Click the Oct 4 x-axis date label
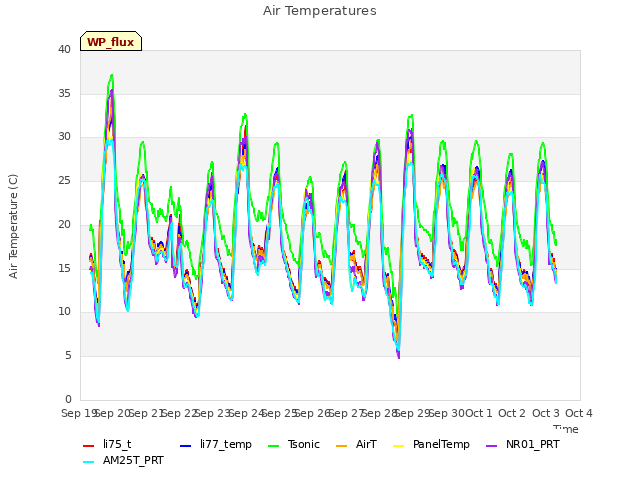Image resolution: width=640 pixels, height=480 pixels. (579, 413)
